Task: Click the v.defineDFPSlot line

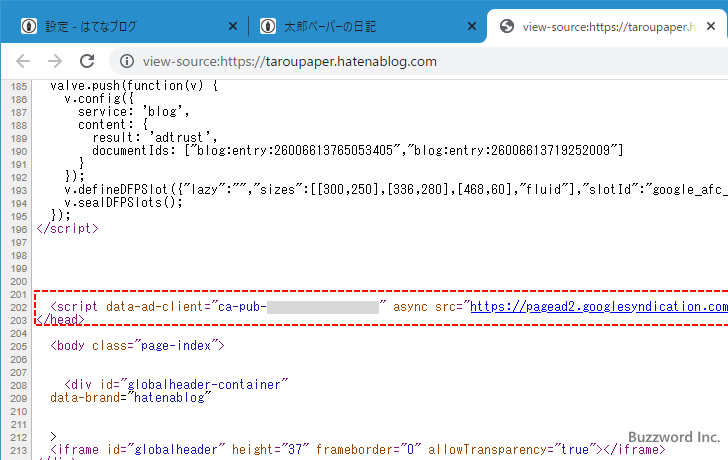Action: tap(396, 190)
